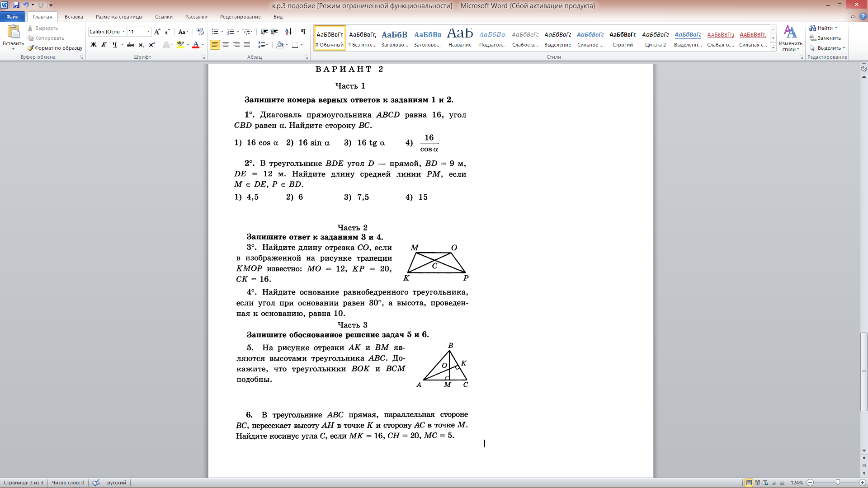Click the Заменить (Replace) button
The height and width of the screenshot is (488, 868).
[x=825, y=38]
